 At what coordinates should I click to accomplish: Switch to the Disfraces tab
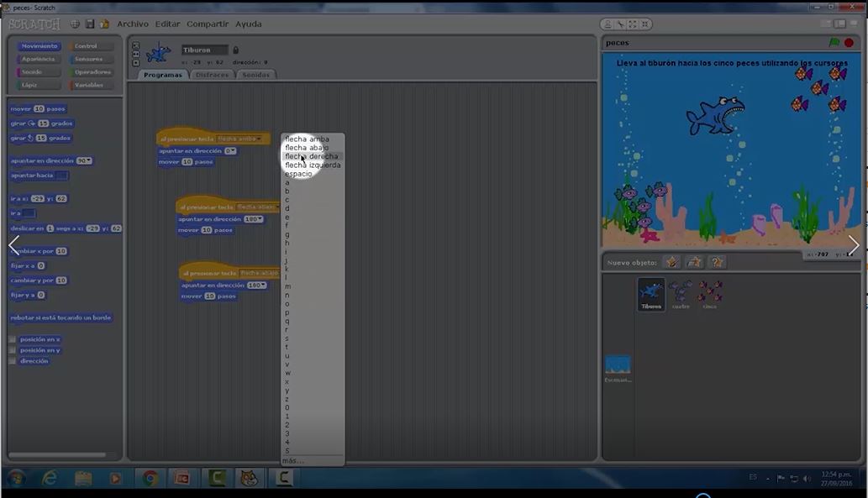(x=212, y=75)
